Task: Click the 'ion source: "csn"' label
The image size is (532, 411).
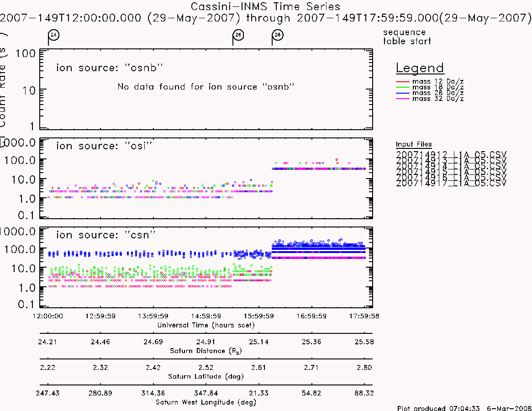Action: coord(106,235)
